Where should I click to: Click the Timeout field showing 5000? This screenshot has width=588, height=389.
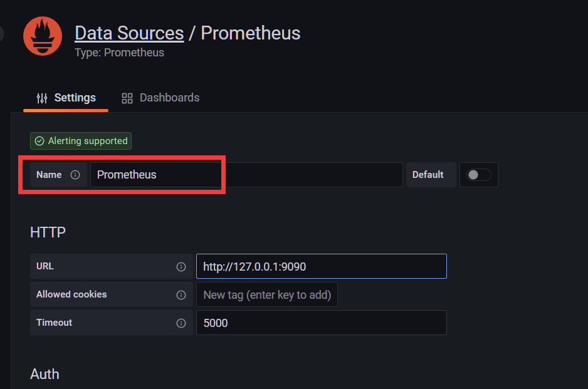click(x=322, y=323)
